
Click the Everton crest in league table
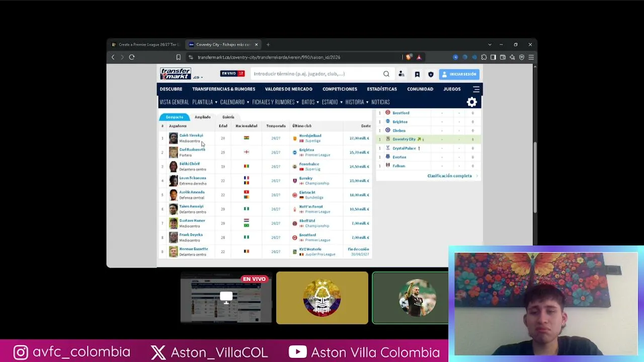pos(388,157)
